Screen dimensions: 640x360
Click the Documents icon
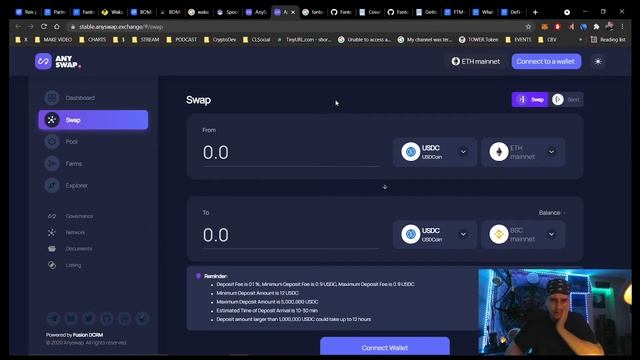tap(52, 249)
